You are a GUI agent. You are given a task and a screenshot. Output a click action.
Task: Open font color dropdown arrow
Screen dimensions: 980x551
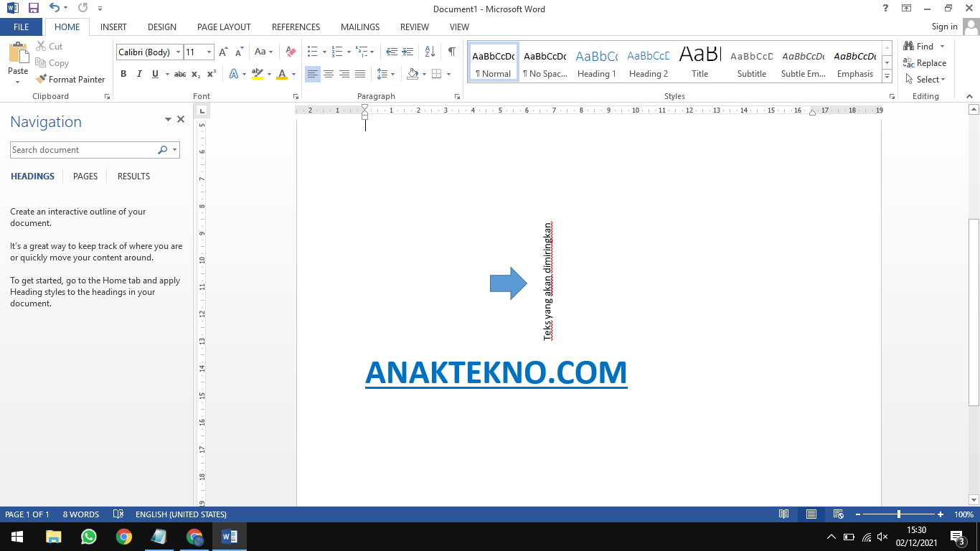click(293, 74)
